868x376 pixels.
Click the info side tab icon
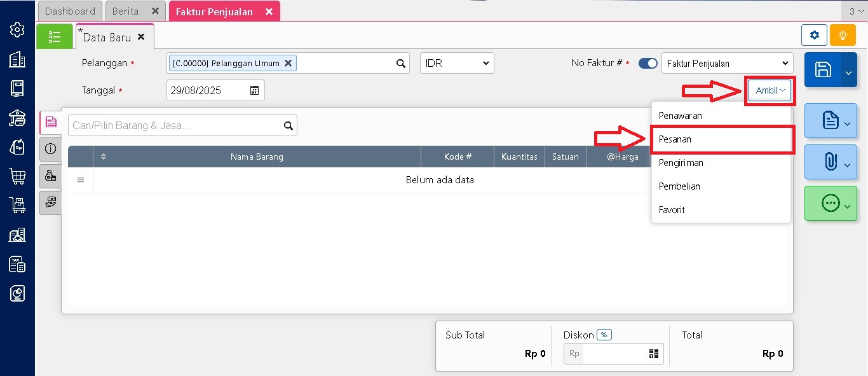[51, 148]
